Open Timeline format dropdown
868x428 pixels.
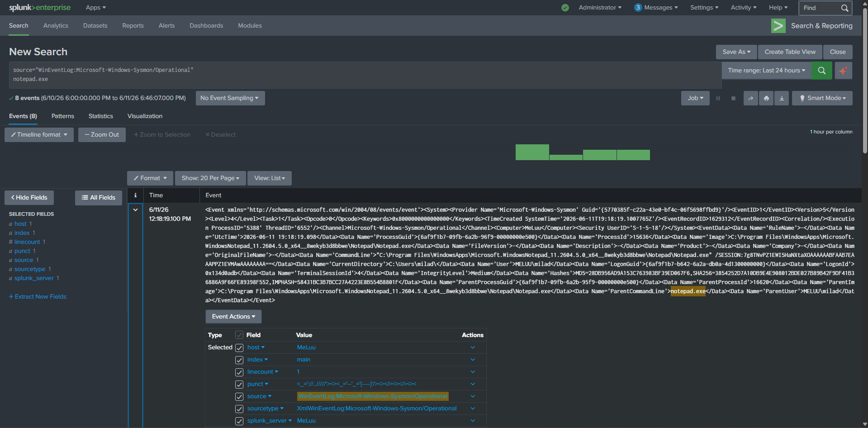[39, 135]
